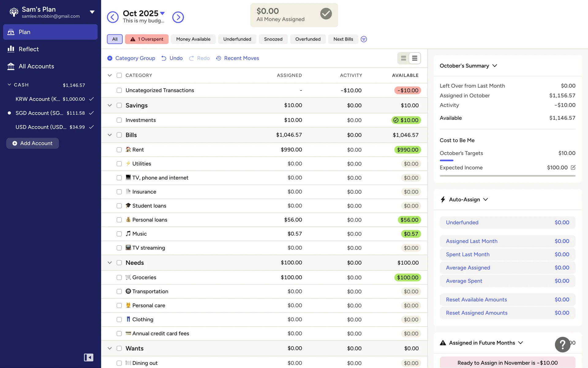Click Add Account button
The width and height of the screenshot is (588, 368).
32,143
